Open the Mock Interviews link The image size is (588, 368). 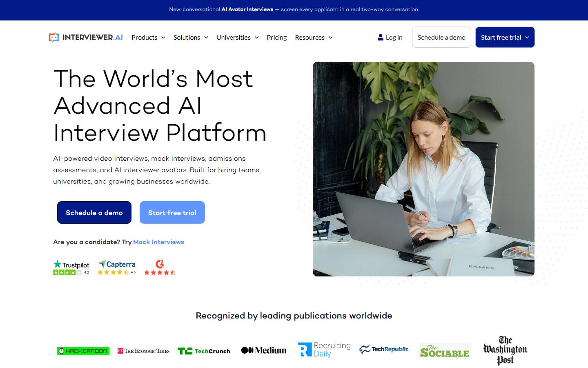pos(158,242)
